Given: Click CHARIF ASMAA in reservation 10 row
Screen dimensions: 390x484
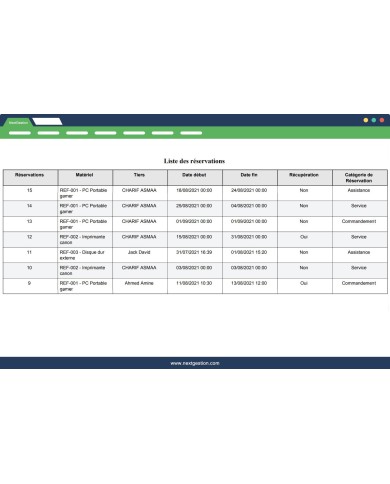Looking at the screenshot, I should (x=139, y=268).
